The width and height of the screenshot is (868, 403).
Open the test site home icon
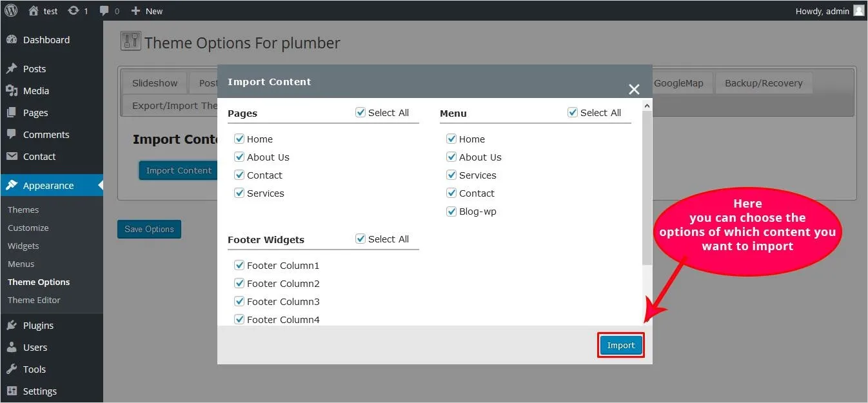(x=34, y=11)
